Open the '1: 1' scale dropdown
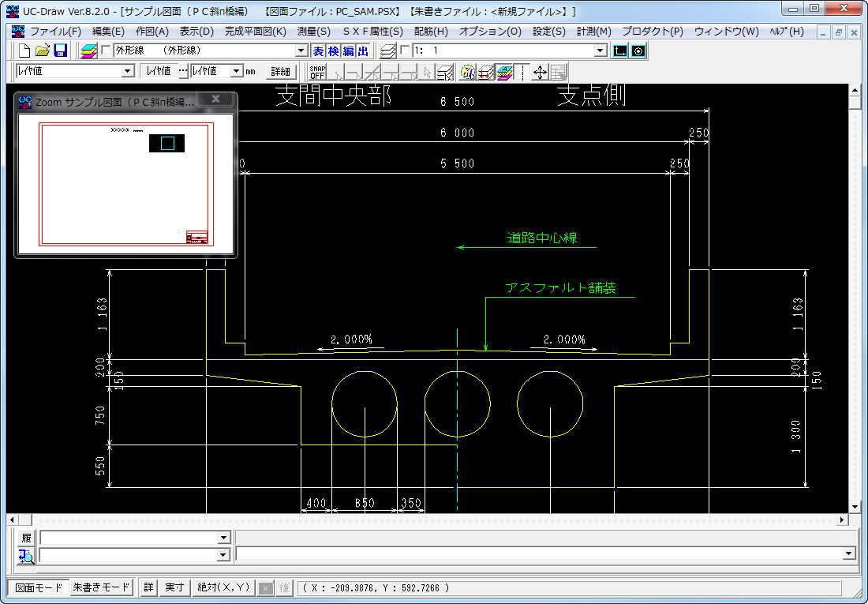This screenshot has height=604, width=868. (600, 51)
